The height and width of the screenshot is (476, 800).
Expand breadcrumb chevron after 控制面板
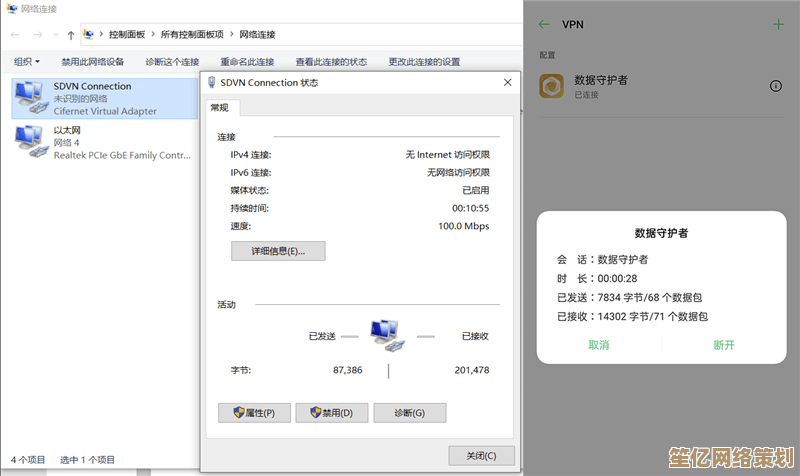click(x=153, y=35)
